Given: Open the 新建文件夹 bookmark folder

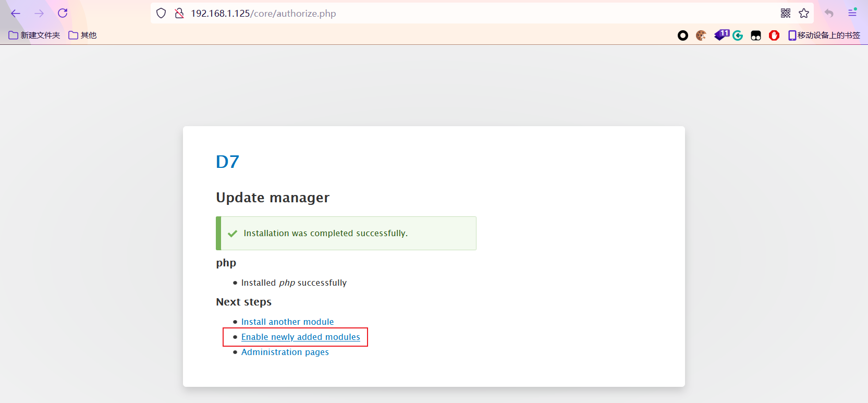Looking at the screenshot, I should [34, 35].
